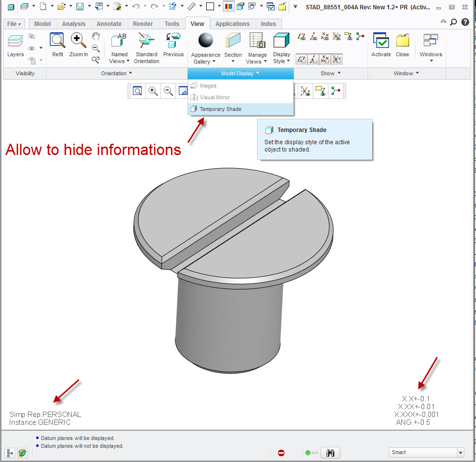Open the File menu button
This screenshot has width=476, height=462.
pyautogui.click(x=14, y=24)
